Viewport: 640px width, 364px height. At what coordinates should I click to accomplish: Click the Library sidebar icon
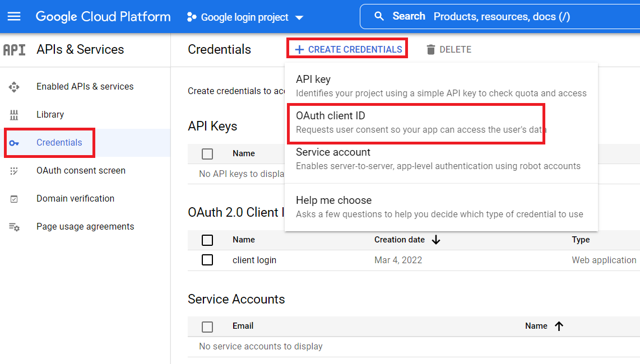tap(14, 115)
